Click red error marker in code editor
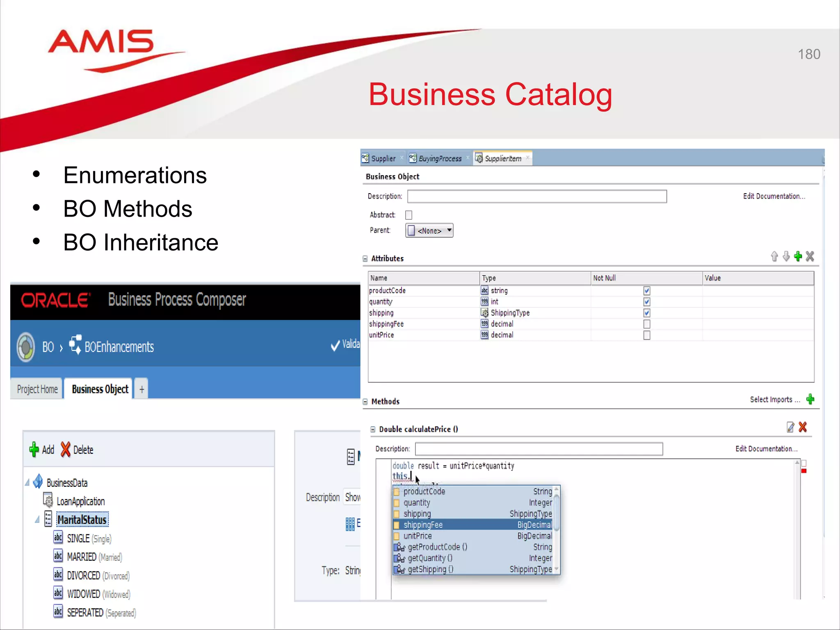The height and width of the screenshot is (630, 840). click(x=804, y=471)
